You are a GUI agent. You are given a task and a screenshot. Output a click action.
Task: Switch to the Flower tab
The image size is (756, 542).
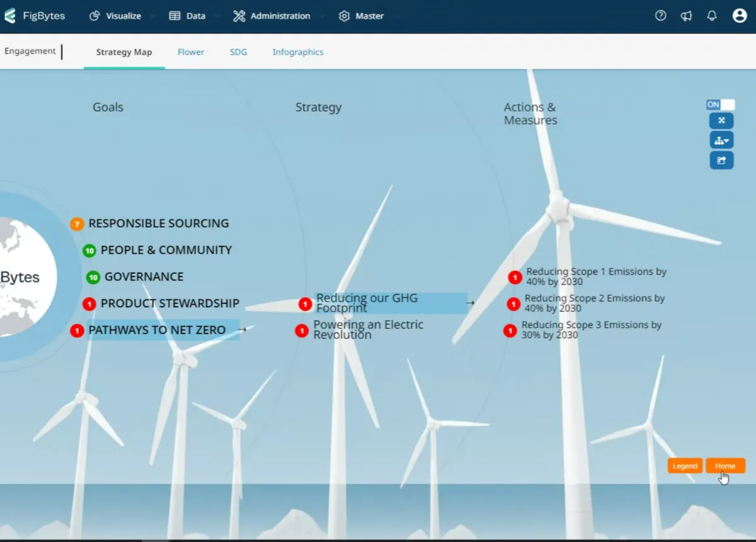tap(191, 52)
